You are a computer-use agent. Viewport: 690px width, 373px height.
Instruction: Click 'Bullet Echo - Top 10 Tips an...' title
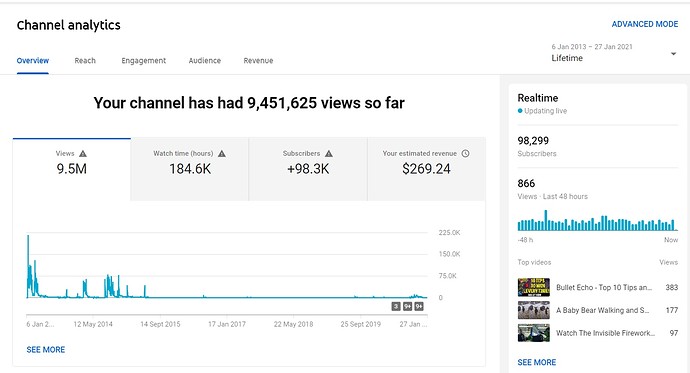pos(604,287)
